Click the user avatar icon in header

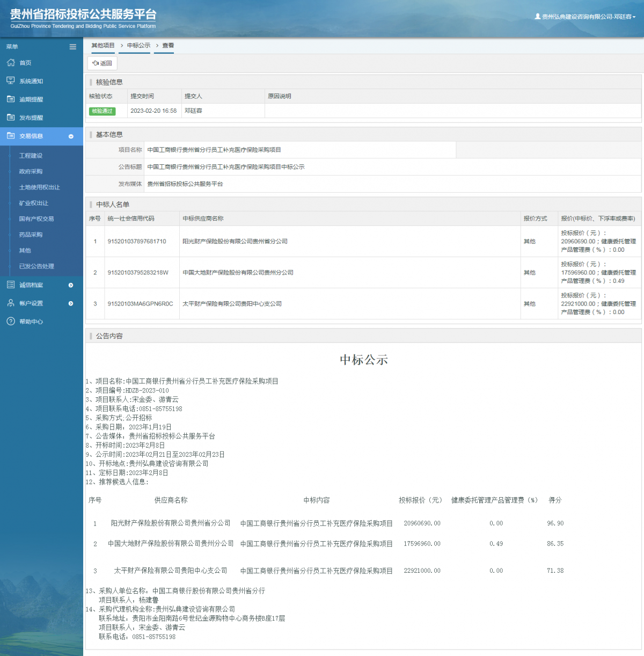(x=538, y=17)
